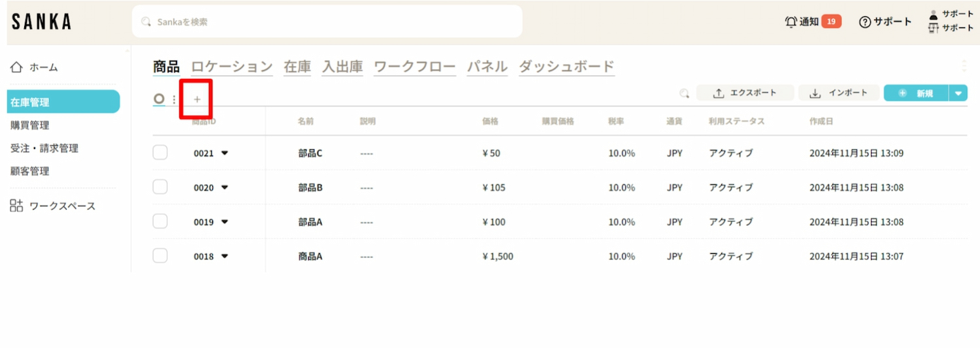The height and width of the screenshot is (348, 980).
Task: Click the インポート button
Action: pos(839,93)
